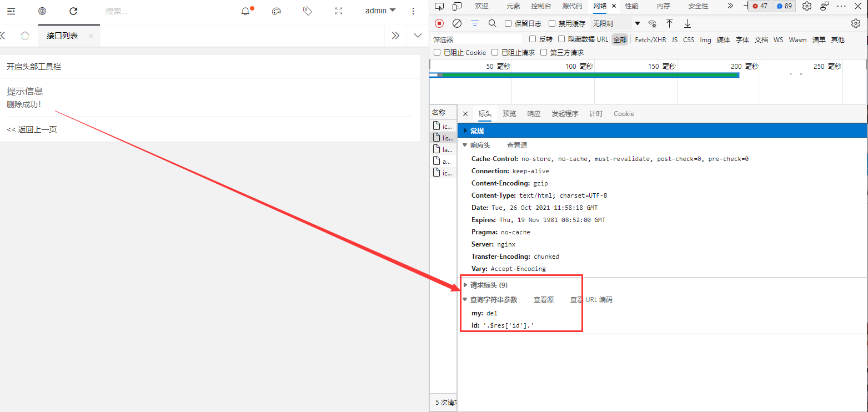Viewport: 868px width, 412px height.
Task: Click 查看源 next to 响应头
Action: coord(516,145)
